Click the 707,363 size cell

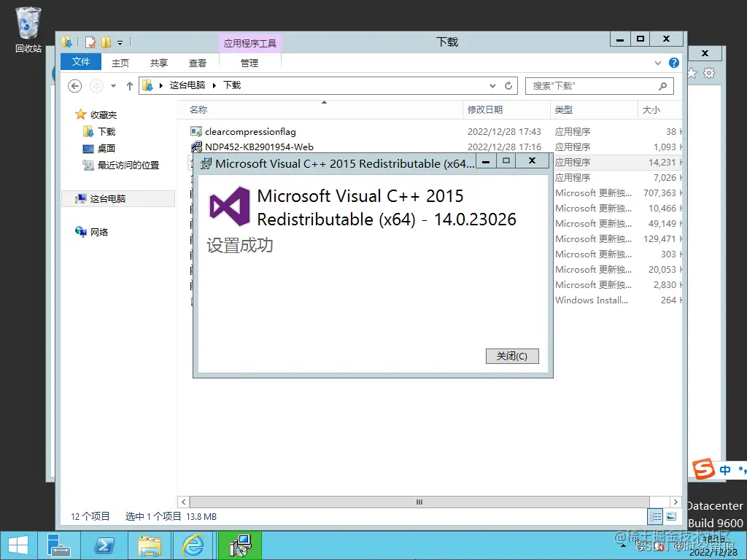(659, 192)
